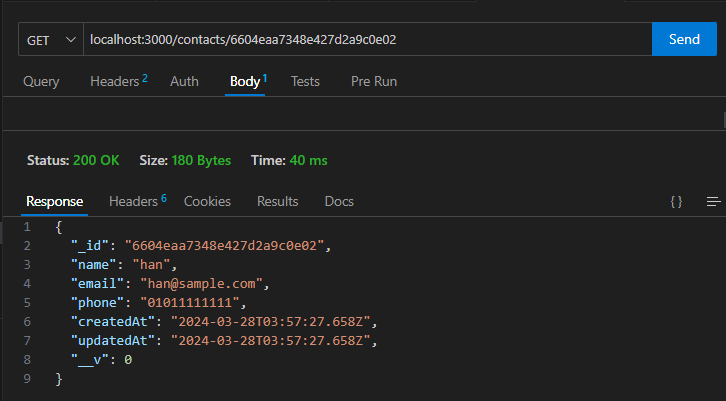Screen dimensions: 726x401
Task: Select the Response tab
Action: point(55,201)
